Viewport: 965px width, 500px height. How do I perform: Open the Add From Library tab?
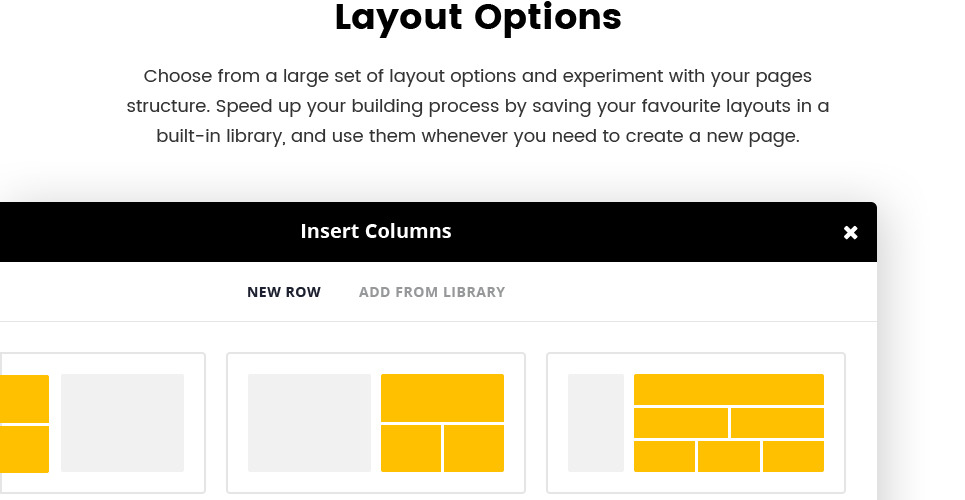coord(432,292)
